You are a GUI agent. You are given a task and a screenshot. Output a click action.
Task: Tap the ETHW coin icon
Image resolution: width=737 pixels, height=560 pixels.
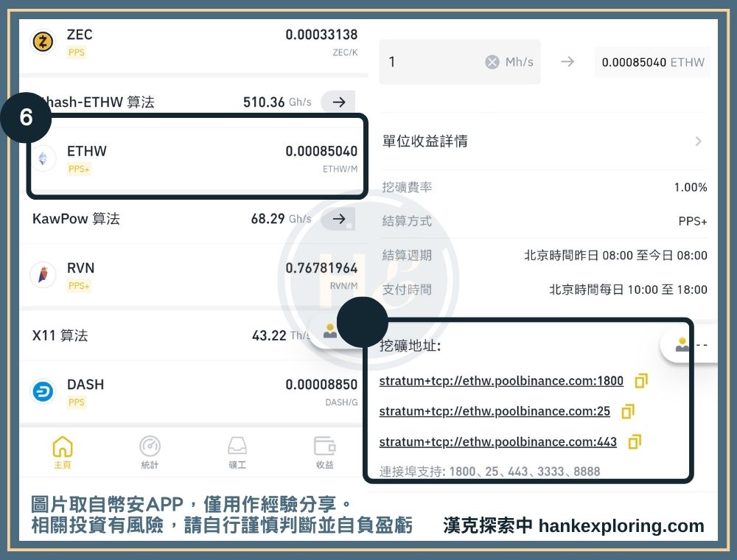point(43,159)
